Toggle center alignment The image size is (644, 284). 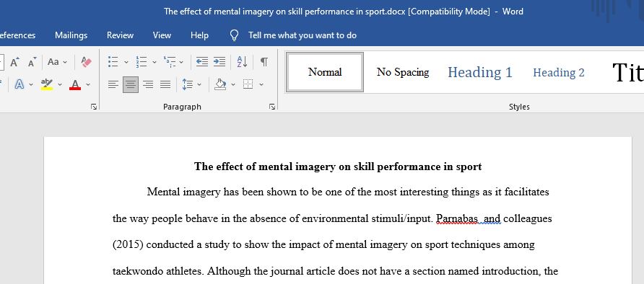click(131, 84)
